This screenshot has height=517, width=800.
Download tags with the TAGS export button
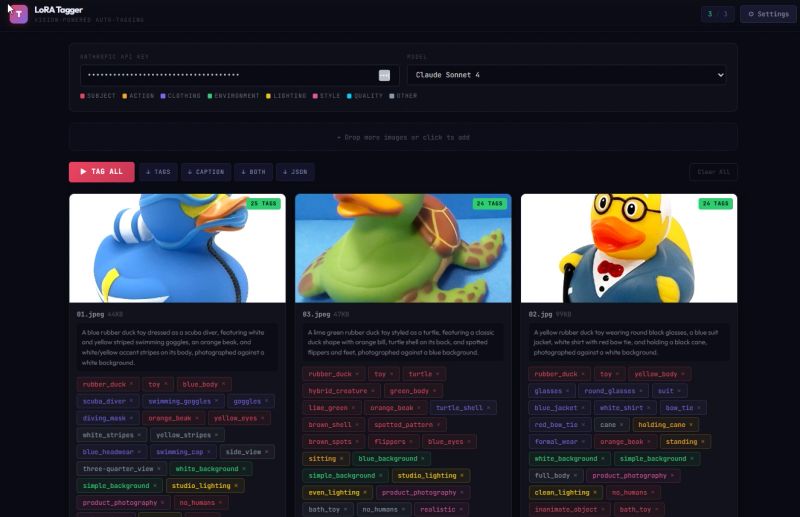(158, 172)
